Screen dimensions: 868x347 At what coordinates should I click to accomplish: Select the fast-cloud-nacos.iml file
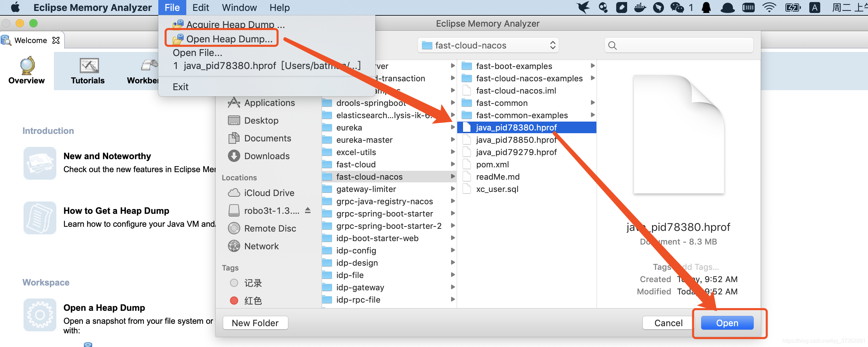point(527,91)
